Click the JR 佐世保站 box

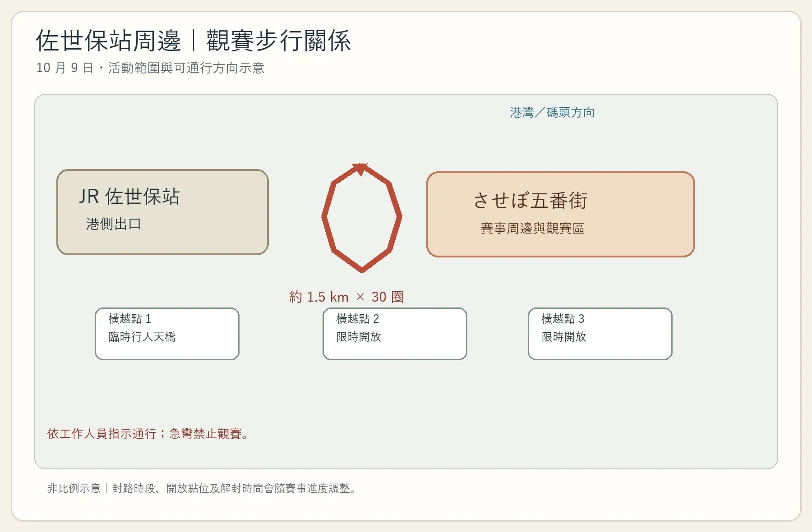162,212
